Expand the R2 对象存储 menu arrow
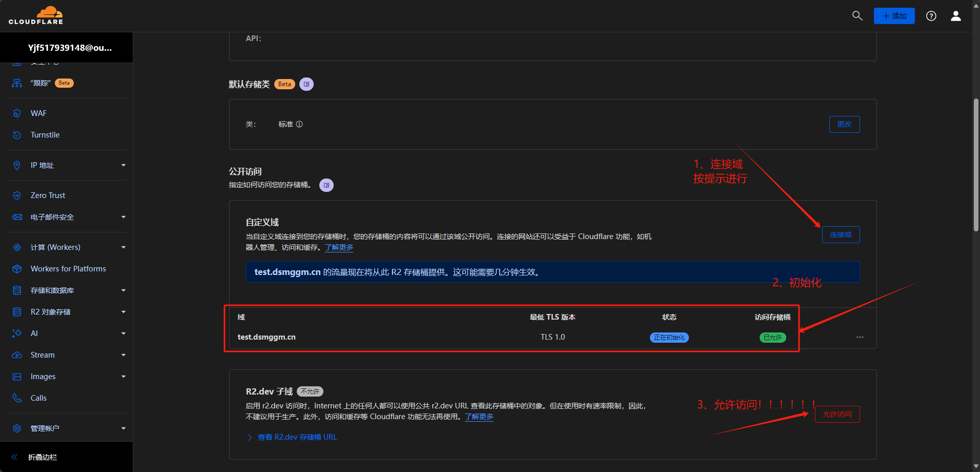Screen dimensions: 980x472 tap(124, 312)
